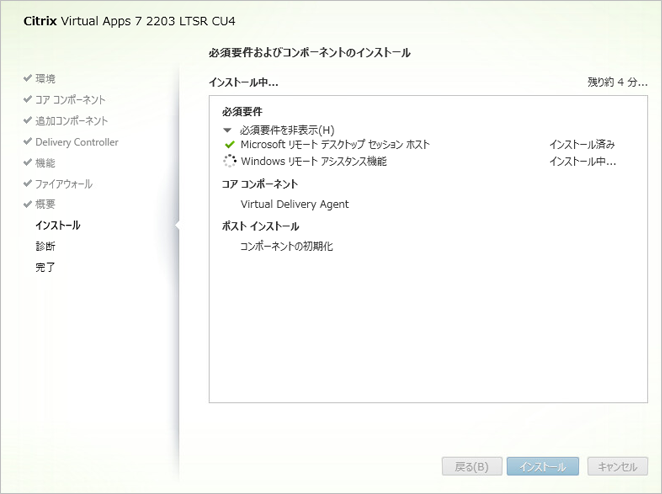Click the Microsoft リモート デスクトップ セッション ホスト row text
The width and height of the screenshot is (662, 494).
(x=335, y=145)
